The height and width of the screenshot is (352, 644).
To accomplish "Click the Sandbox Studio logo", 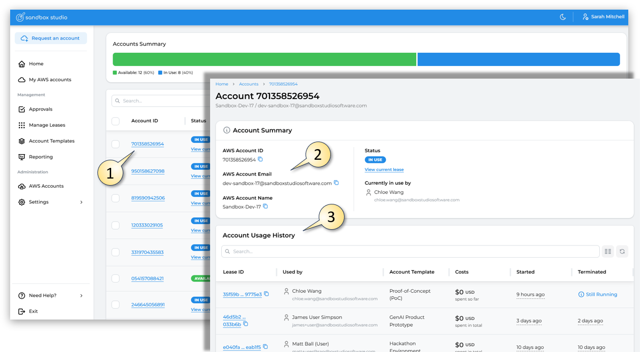I will (x=42, y=17).
